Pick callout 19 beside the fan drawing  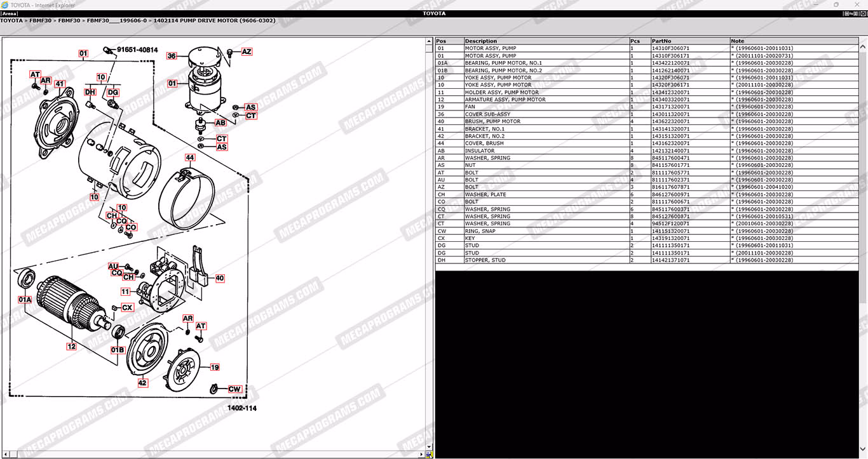click(215, 367)
